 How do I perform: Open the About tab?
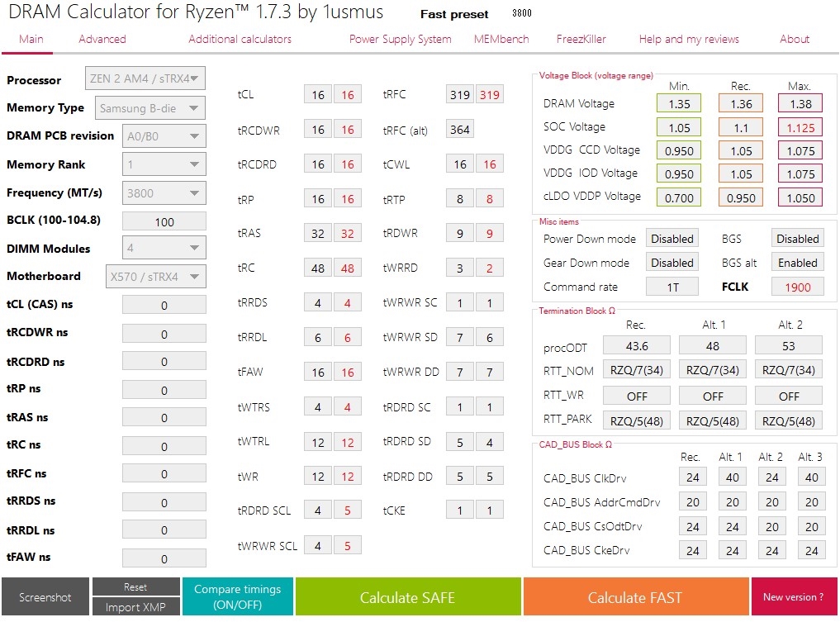point(795,39)
